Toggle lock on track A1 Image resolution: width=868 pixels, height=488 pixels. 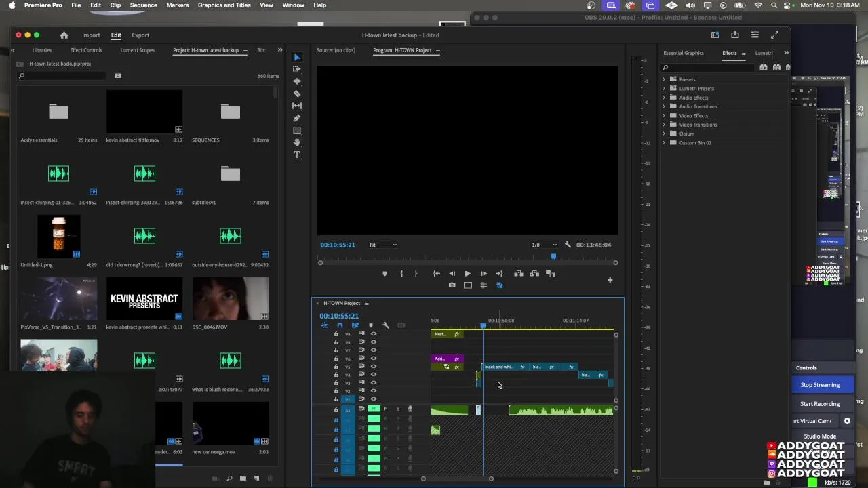336,410
